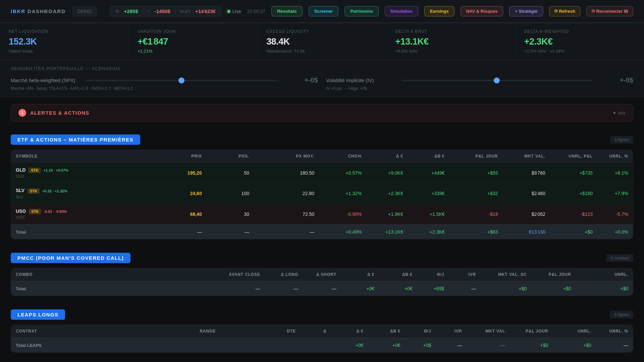Click the STK badge on GLD row

(34, 170)
